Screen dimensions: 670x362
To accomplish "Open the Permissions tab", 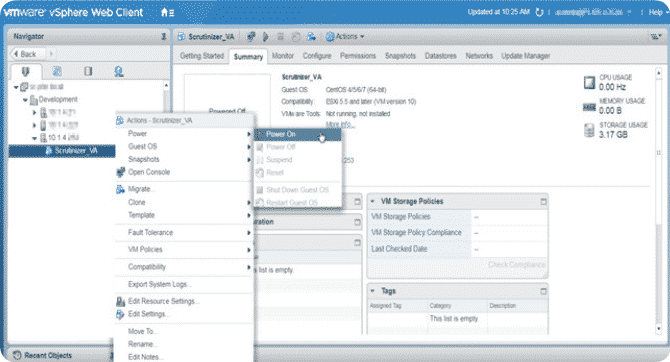I will click(x=358, y=56).
